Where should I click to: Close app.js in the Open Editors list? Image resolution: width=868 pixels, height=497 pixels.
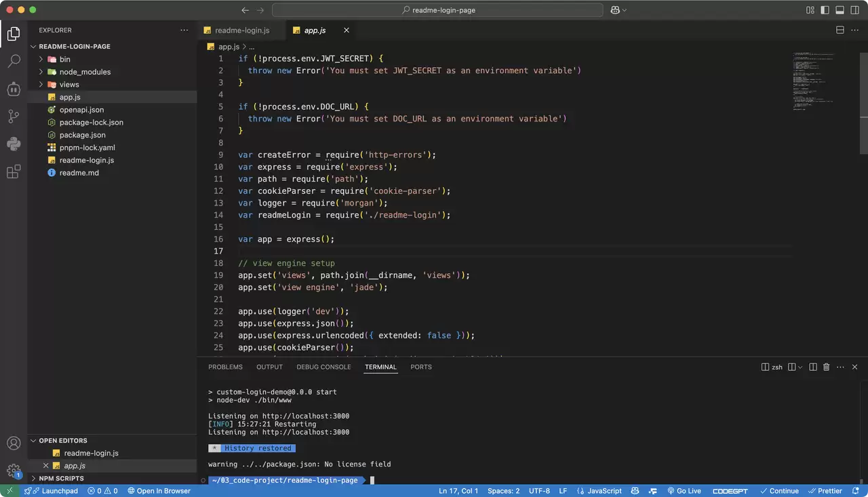point(46,466)
